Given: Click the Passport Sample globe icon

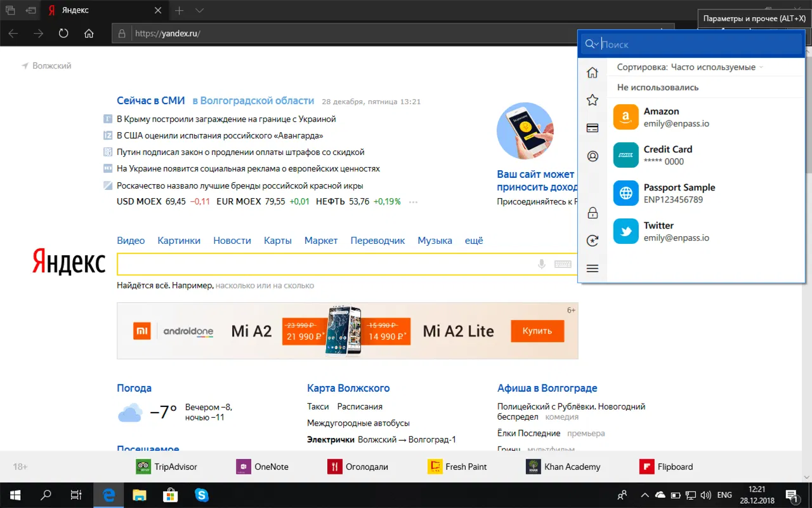Looking at the screenshot, I should coord(625,193).
